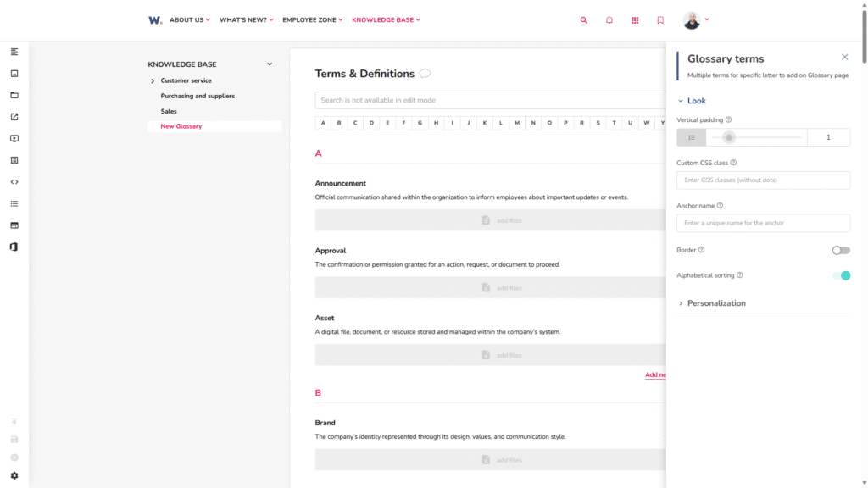Click the search magnifier icon in header
This screenshot has width=868, height=488.
point(583,20)
